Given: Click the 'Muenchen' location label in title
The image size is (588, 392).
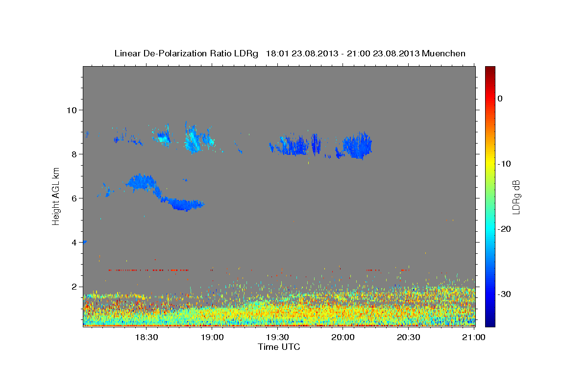Looking at the screenshot, I should pyautogui.click(x=444, y=53).
